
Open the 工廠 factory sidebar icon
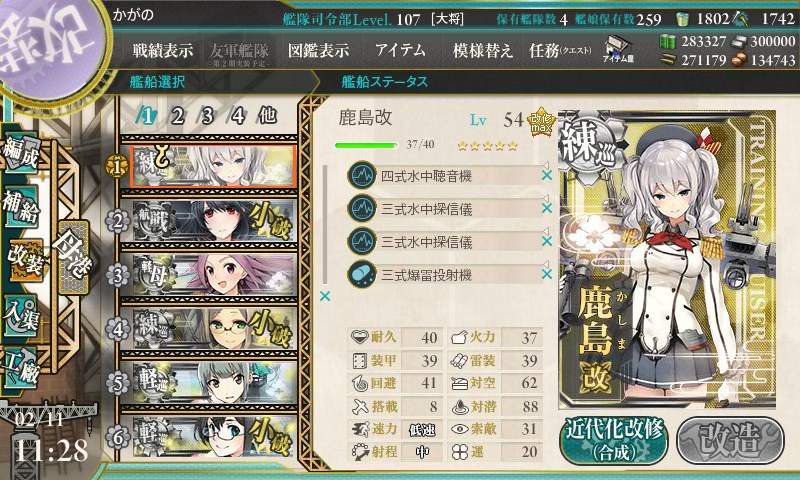[21, 367]
